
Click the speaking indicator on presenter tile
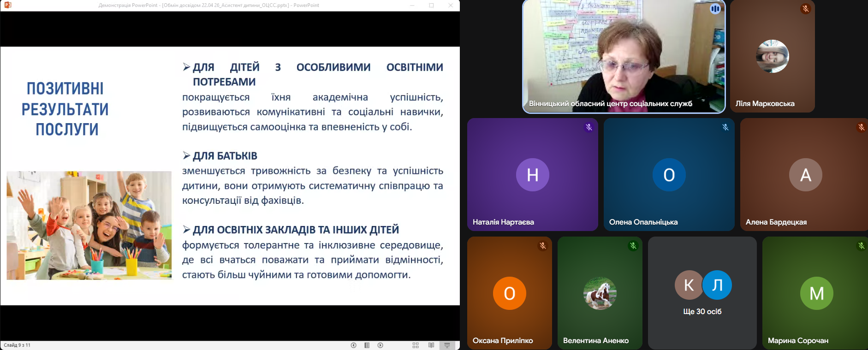[715, 9]
